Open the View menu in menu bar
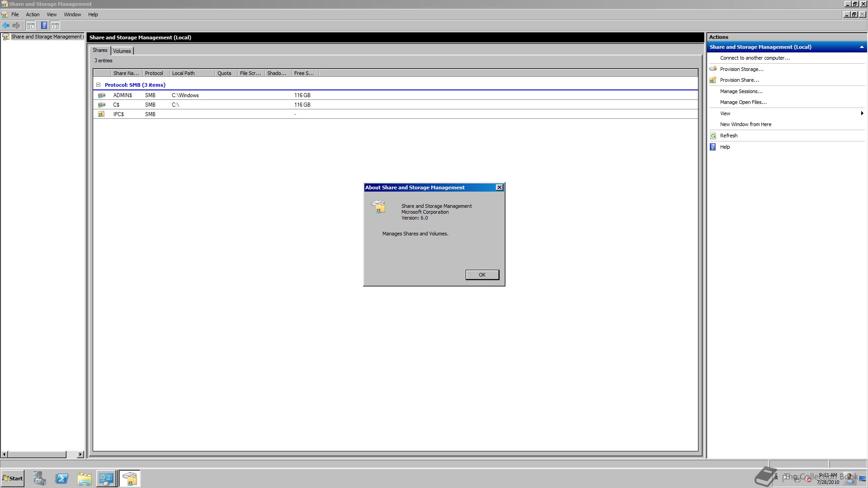This screenshot has height=488, width=868. [52, 14]
